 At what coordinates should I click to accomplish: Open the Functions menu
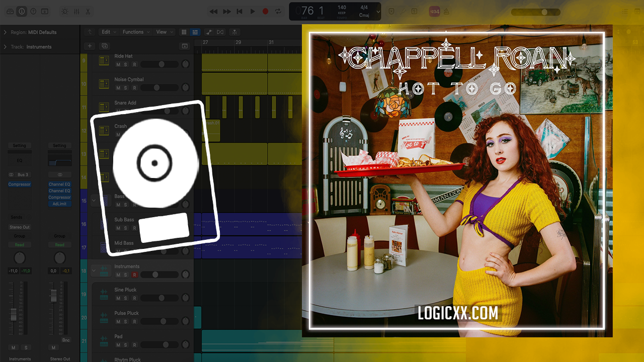click(136, 32)
